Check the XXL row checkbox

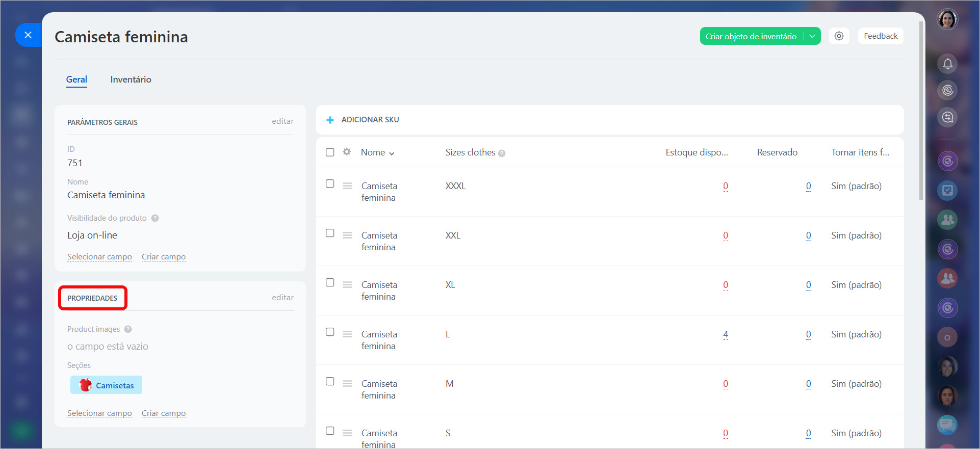(x=330, y=233)
